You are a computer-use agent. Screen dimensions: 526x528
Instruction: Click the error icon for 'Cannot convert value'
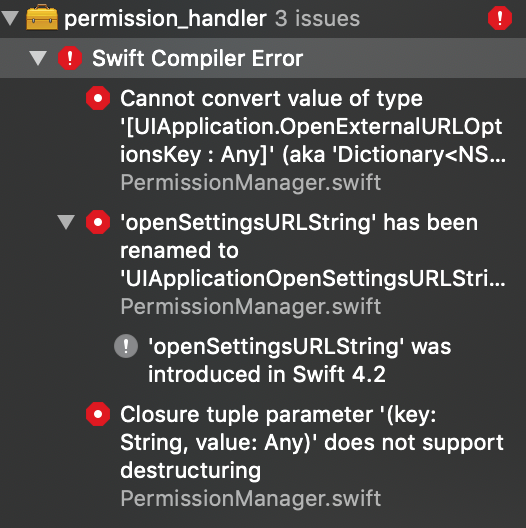point(98,98)
